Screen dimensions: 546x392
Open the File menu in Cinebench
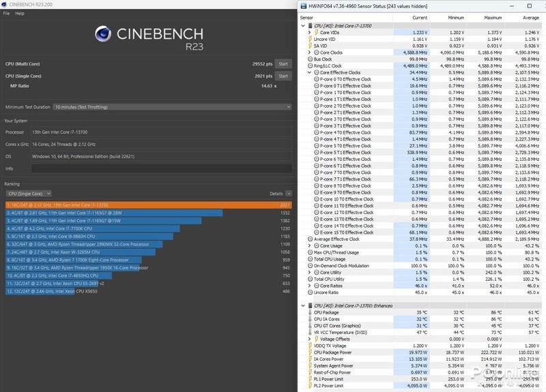click(x=6, y=13)
